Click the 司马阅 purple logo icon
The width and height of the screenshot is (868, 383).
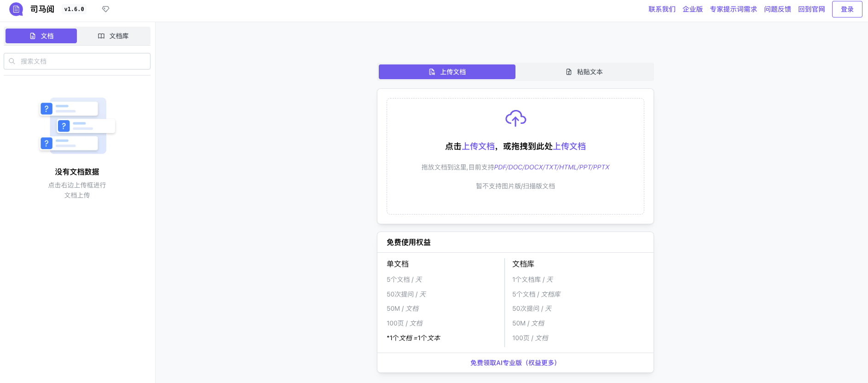pos(16,9)
